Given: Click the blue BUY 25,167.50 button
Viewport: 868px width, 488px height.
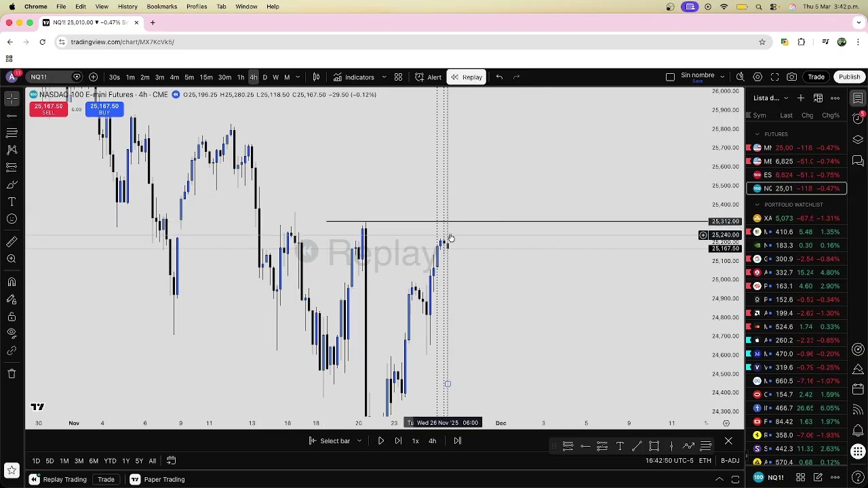Looking at the screenshot, I should 104,109.
